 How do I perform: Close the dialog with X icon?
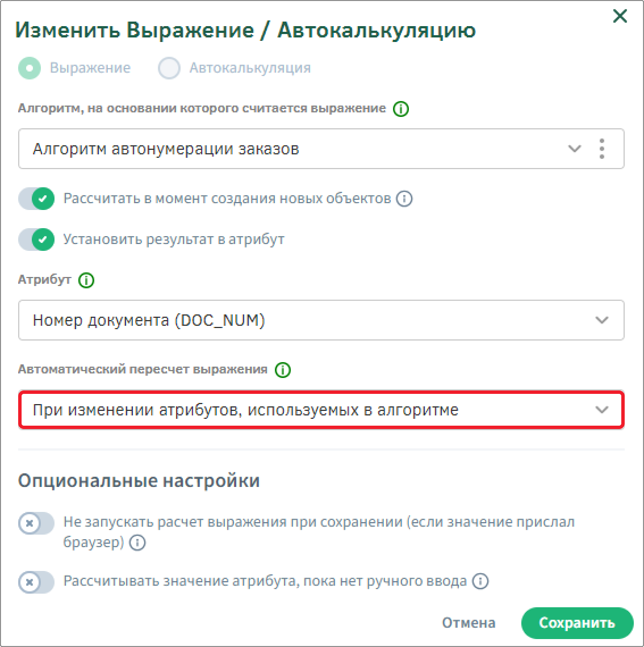[620, 16]
